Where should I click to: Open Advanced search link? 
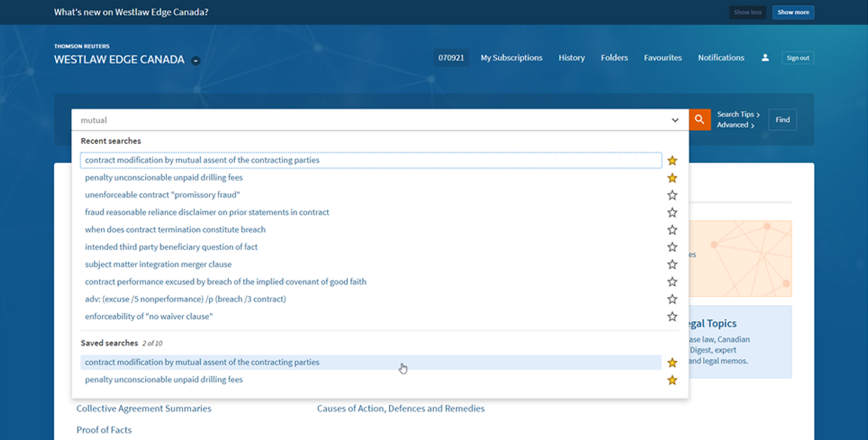point(736,125)
